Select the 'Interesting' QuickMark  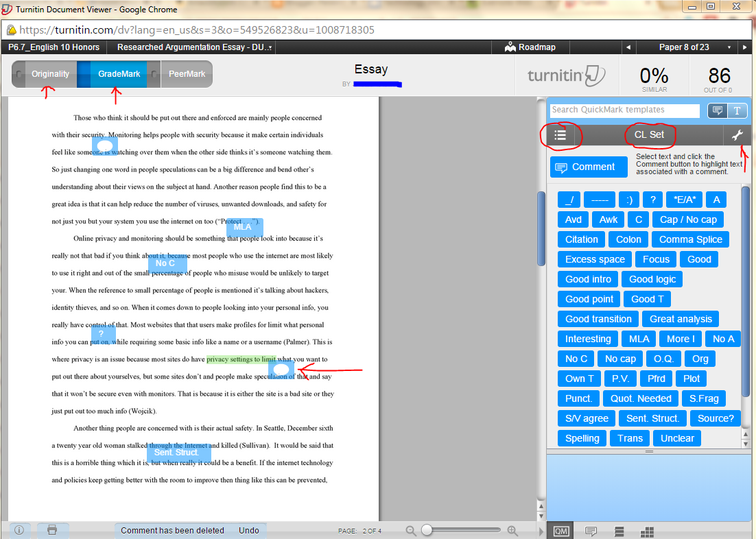click(588, 339)
